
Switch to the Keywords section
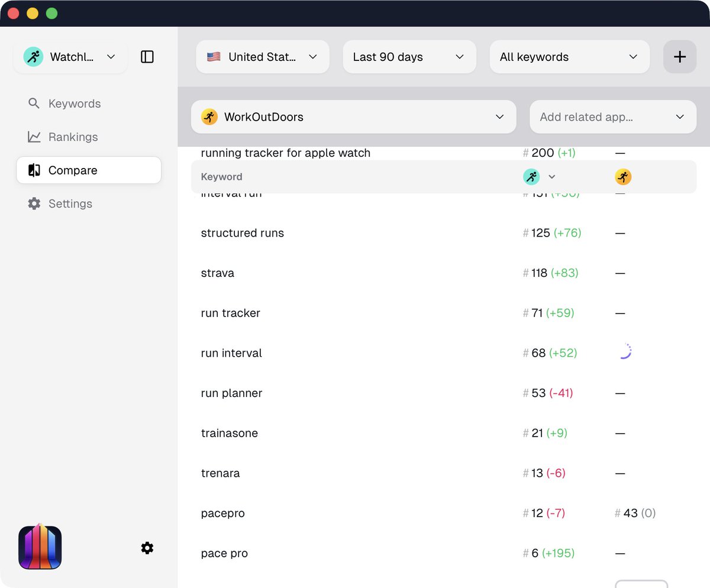click(x=74, y=104)
